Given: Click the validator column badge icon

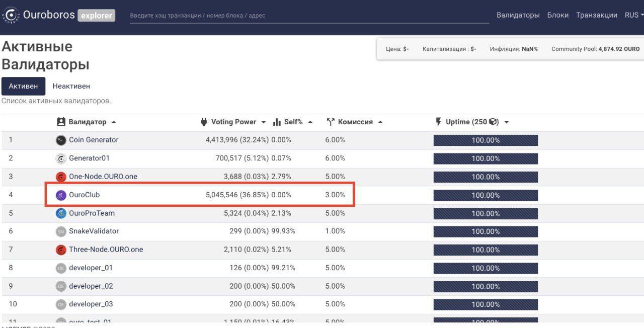Looking at the screenshot, I should (x=61, y=122).
